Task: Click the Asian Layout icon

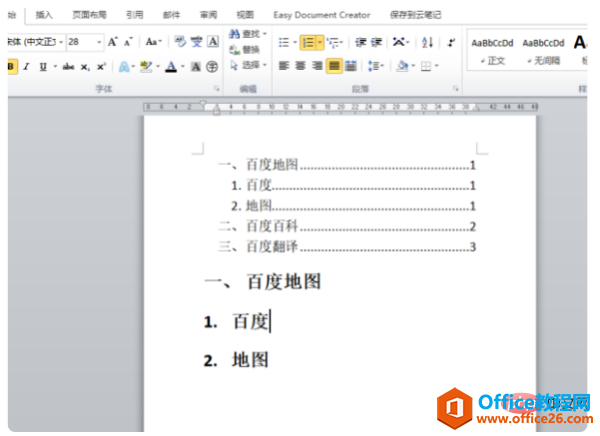Action: tap(399, 42)
